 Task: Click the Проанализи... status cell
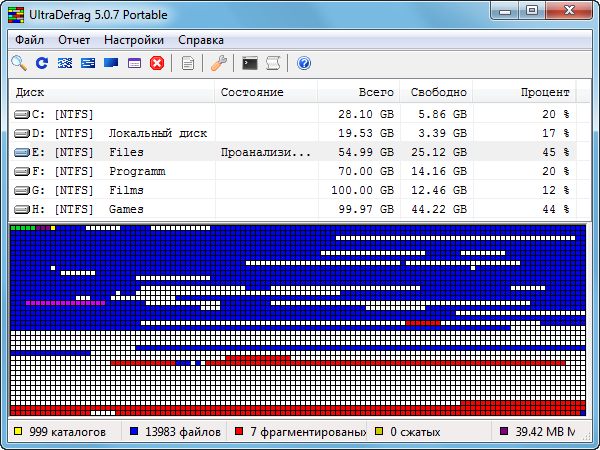coord(266,152)
